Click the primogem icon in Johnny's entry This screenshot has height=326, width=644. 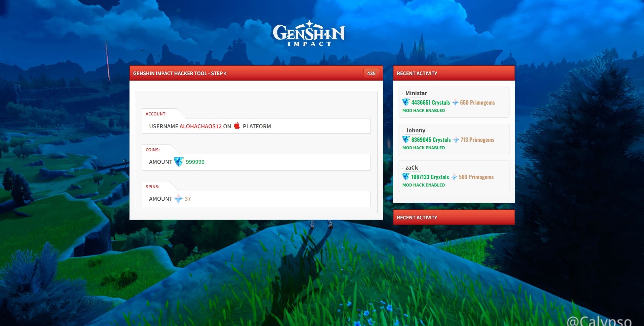point(456,140)
